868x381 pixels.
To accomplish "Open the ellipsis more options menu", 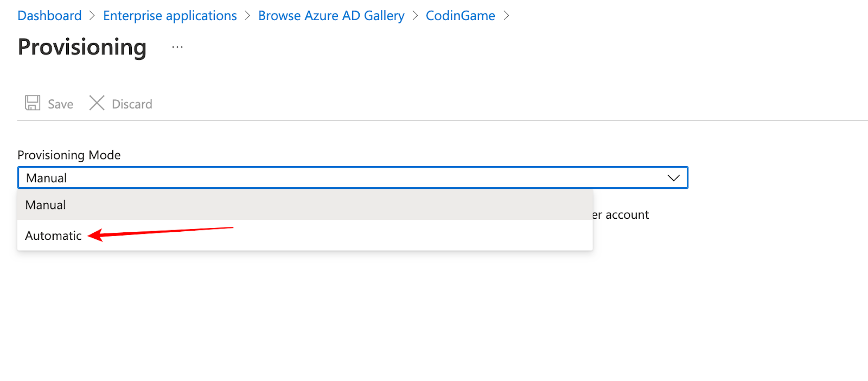I will pos(177,48).
